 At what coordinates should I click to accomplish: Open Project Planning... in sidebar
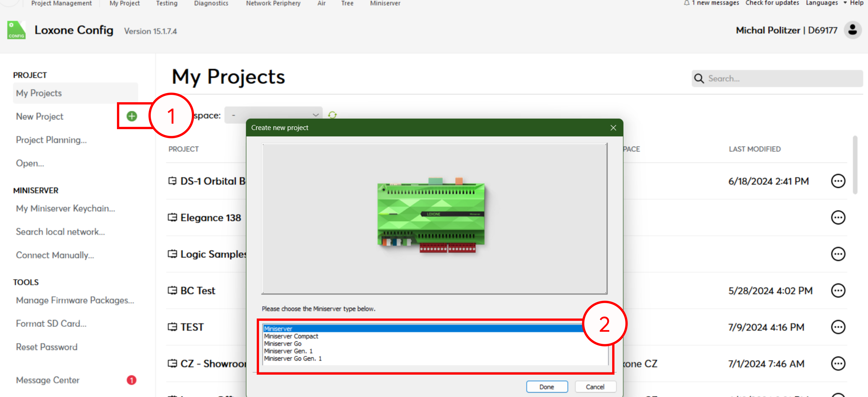[x=51, y=140]
